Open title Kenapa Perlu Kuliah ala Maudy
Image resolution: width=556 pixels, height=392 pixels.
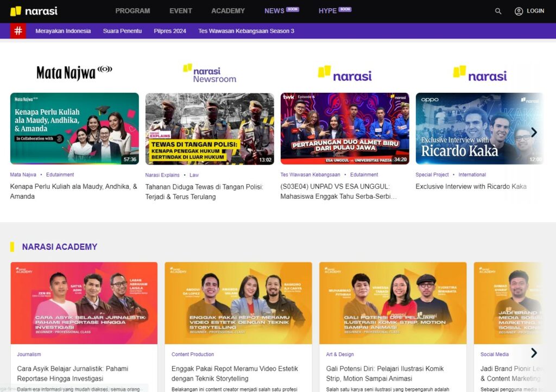(73, 192)
